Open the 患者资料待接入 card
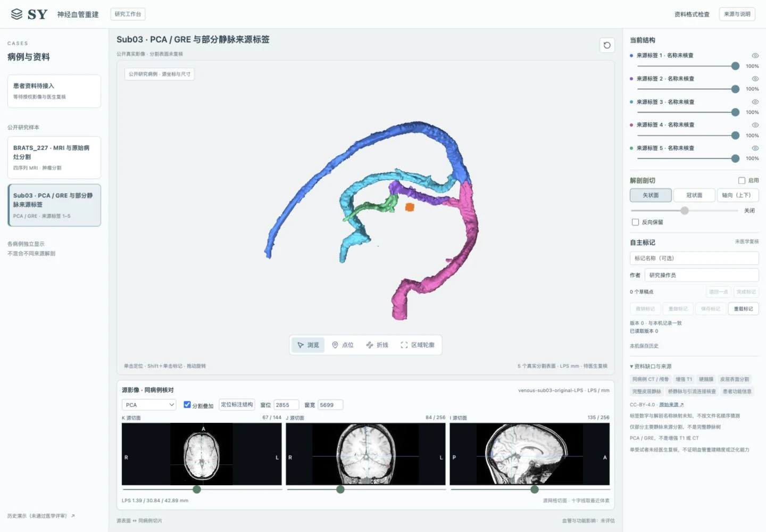Viewport: 766px width, 532px height. [x=54, y=91]
